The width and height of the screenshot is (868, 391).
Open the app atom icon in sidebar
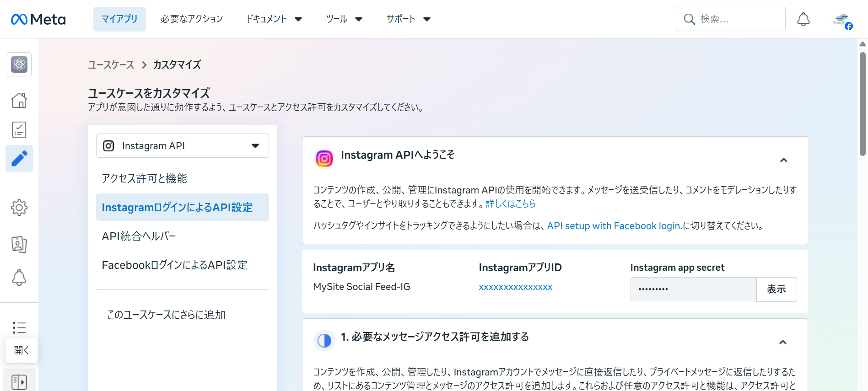coord(19,64)
